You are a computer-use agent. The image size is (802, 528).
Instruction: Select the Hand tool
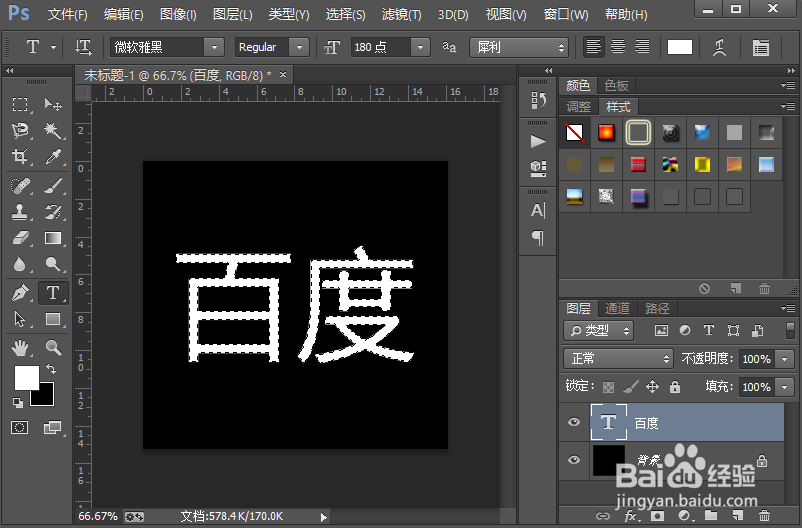click(x=20, y=348)
